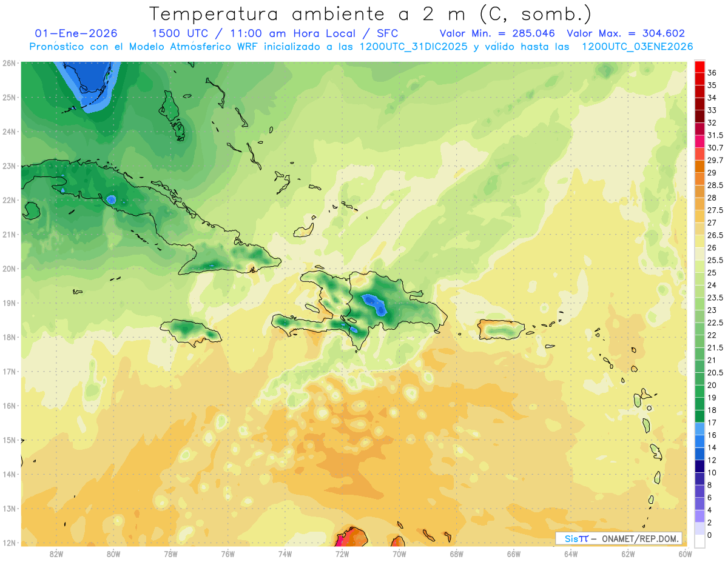Click the '74W' longitude axis label
This screenshot has height=562, width=728.
point(285,554)
